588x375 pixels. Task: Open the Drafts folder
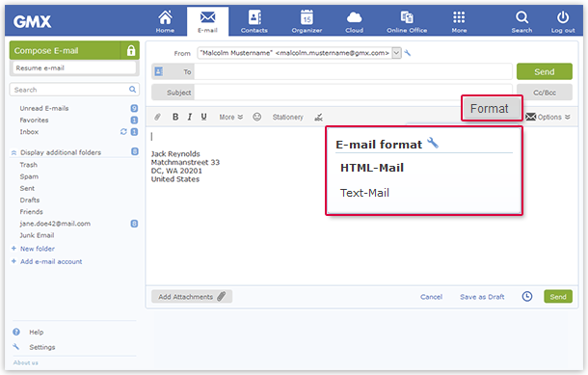[x=30, y=200]
